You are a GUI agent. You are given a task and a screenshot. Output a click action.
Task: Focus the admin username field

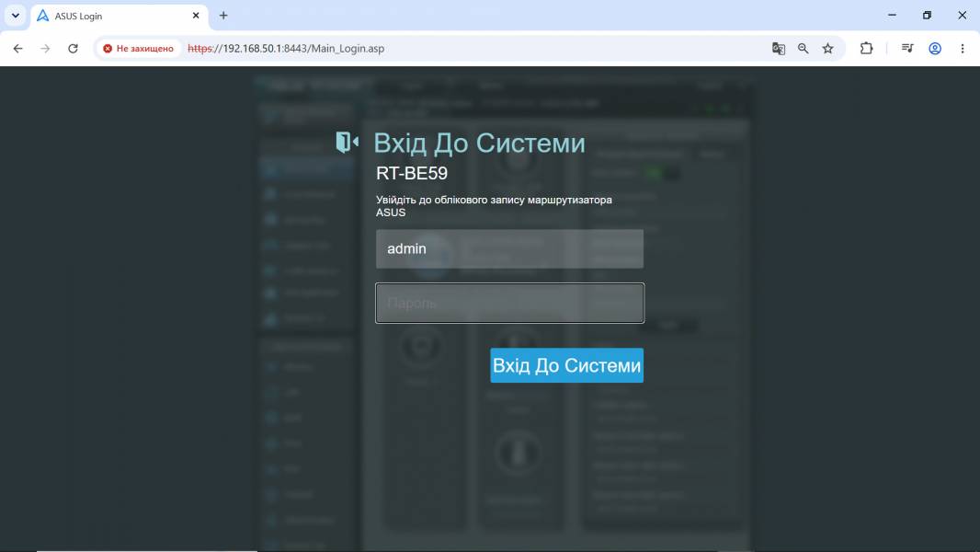(509, 248)
